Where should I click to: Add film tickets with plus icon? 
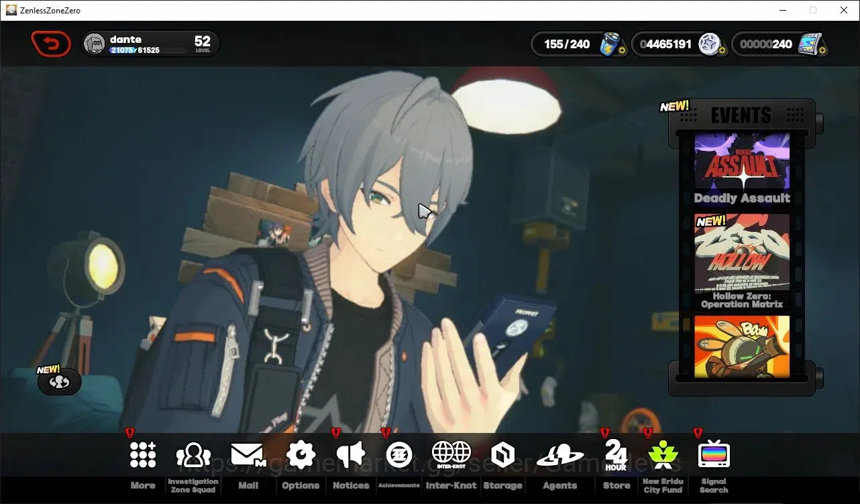[822, 50]
